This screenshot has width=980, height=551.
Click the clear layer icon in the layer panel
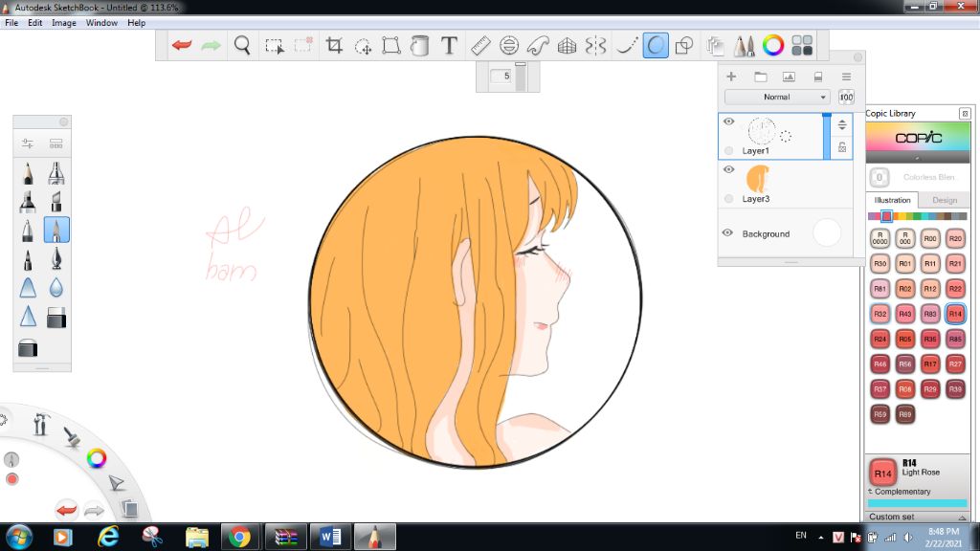click(817, 77)
